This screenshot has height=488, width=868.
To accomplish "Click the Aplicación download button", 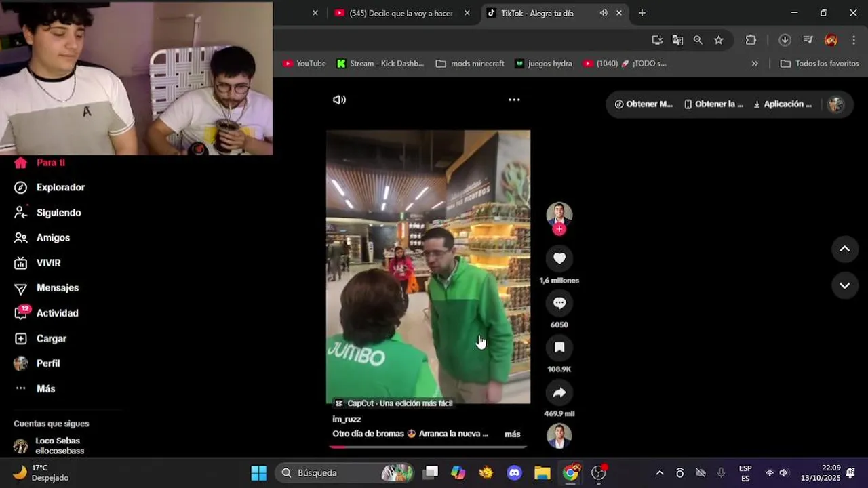I will [x=783, y=104].
